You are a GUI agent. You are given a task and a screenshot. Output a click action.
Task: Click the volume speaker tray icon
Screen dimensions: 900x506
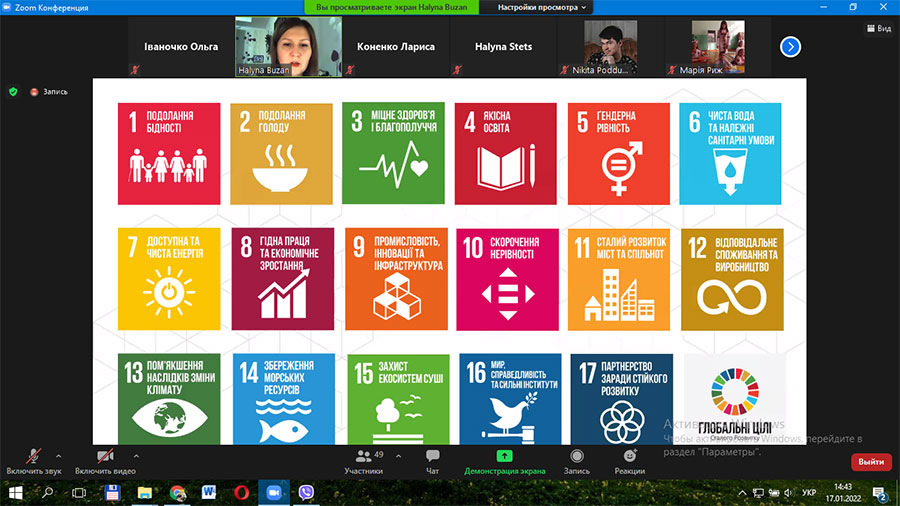(789, 493)
